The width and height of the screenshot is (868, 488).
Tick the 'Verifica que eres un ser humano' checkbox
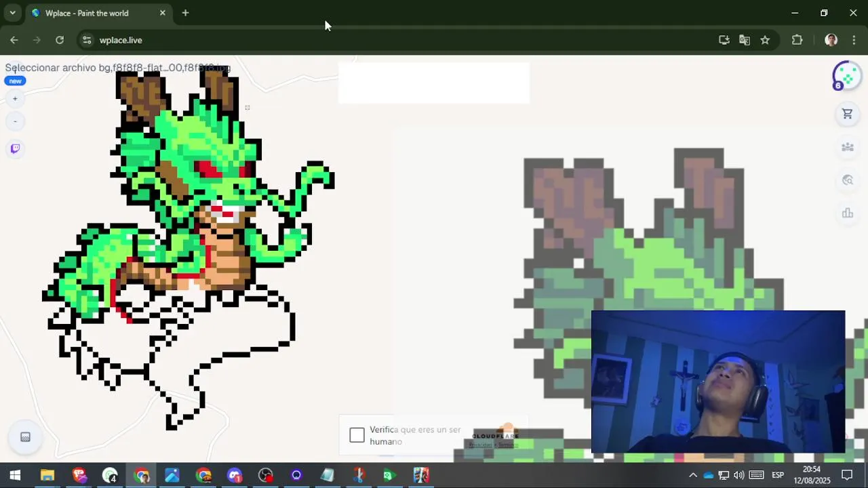(357, 435)
